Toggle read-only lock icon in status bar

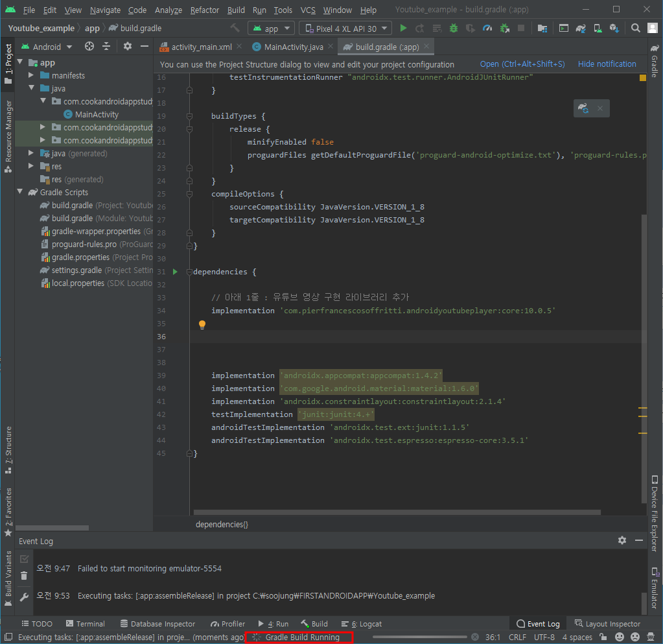click(x=603, y=637)
